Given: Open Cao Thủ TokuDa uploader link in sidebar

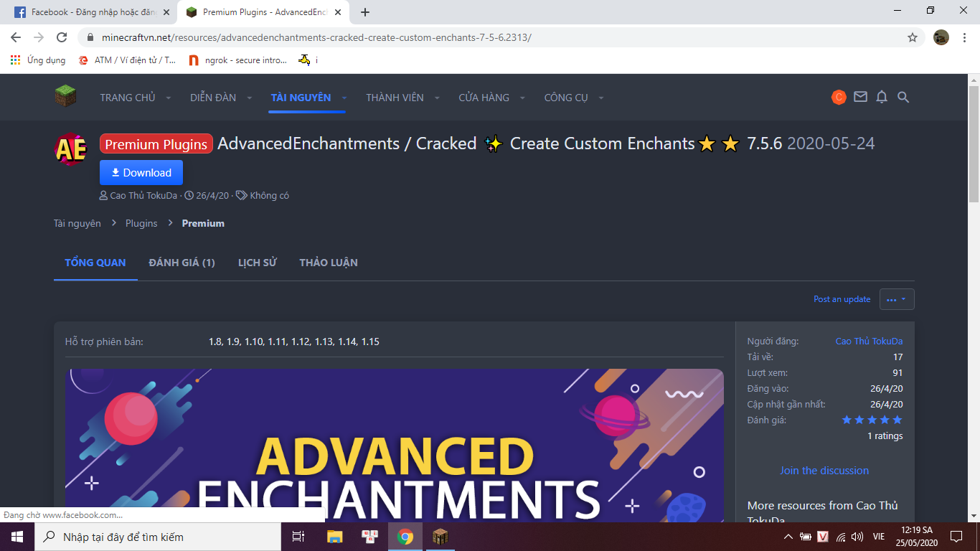Looking at the screenshot, I should (869, 342).
